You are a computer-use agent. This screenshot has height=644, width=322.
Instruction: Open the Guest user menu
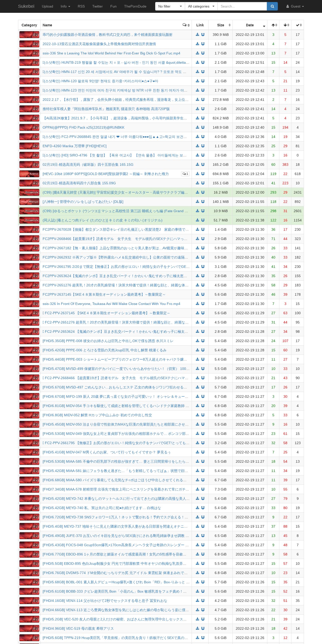pos(295,6)
